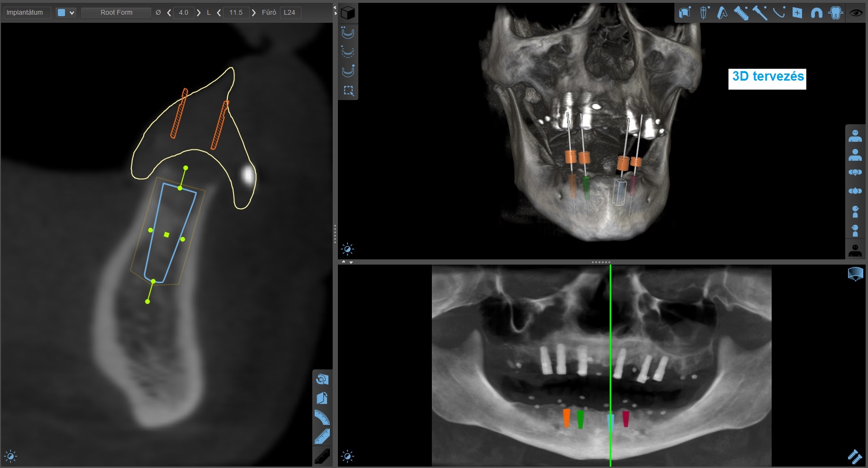The width and height of the screenshot is (868, 468).
Task: Click the green slice position line in panoramic
Action: pyautogui.click(x=610, y=365)
